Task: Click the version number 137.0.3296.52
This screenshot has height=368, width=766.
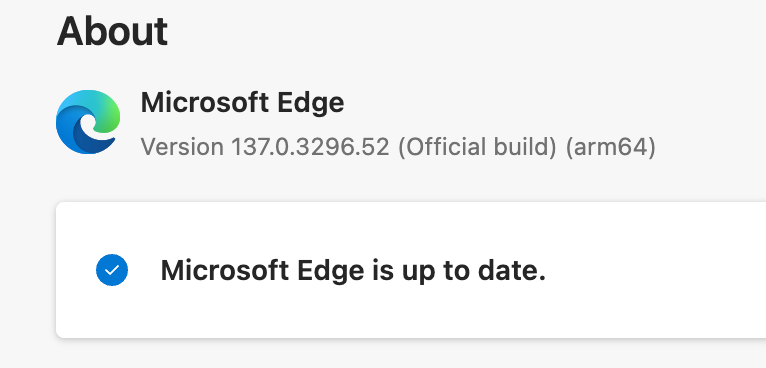Action: 310,147
